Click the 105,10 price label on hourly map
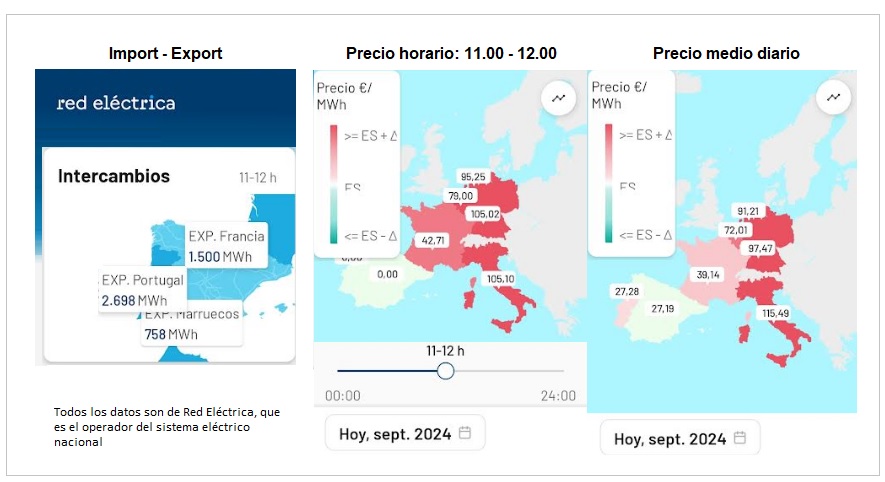This screenshot has width=885, height=482. 499,279
